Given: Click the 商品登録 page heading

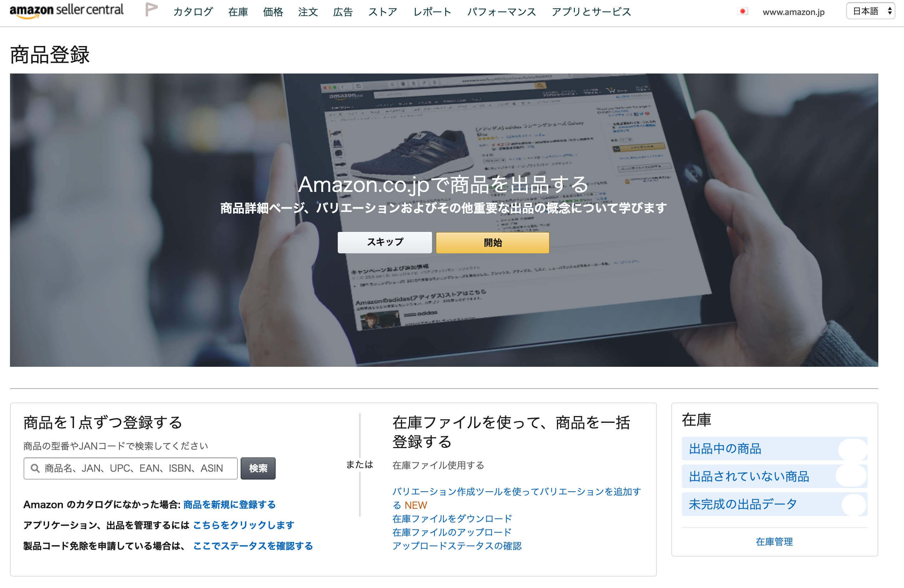Looking at the screenshot, I should click(x=50, y=55).
